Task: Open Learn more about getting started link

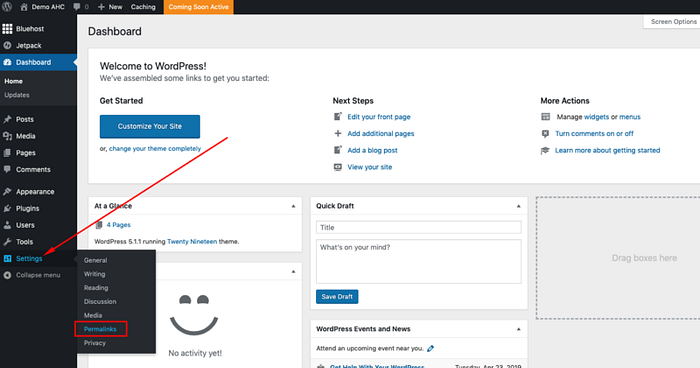Action: [x=608, y=151]
